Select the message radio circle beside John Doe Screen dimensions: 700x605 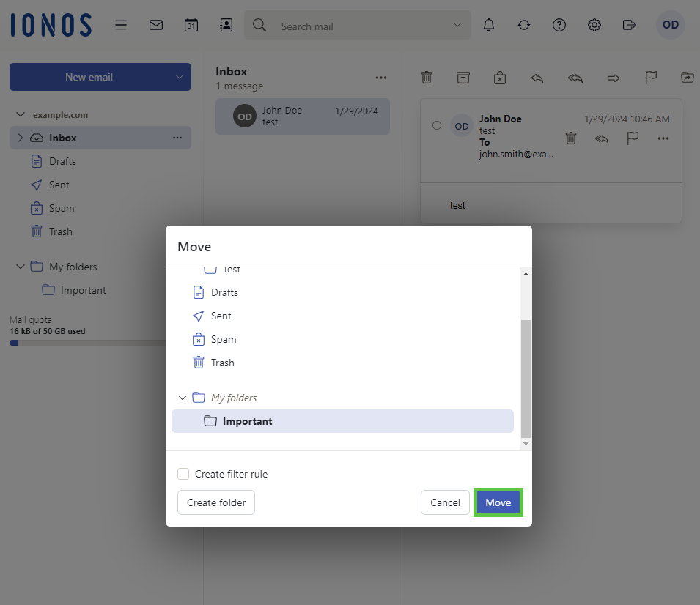pos(437,125)
